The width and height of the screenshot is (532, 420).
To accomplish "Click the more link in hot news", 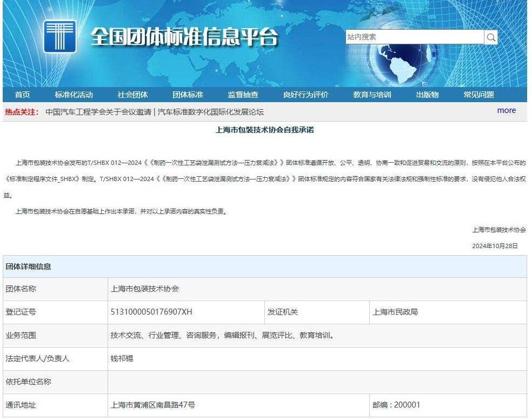I will pos(506,110).
